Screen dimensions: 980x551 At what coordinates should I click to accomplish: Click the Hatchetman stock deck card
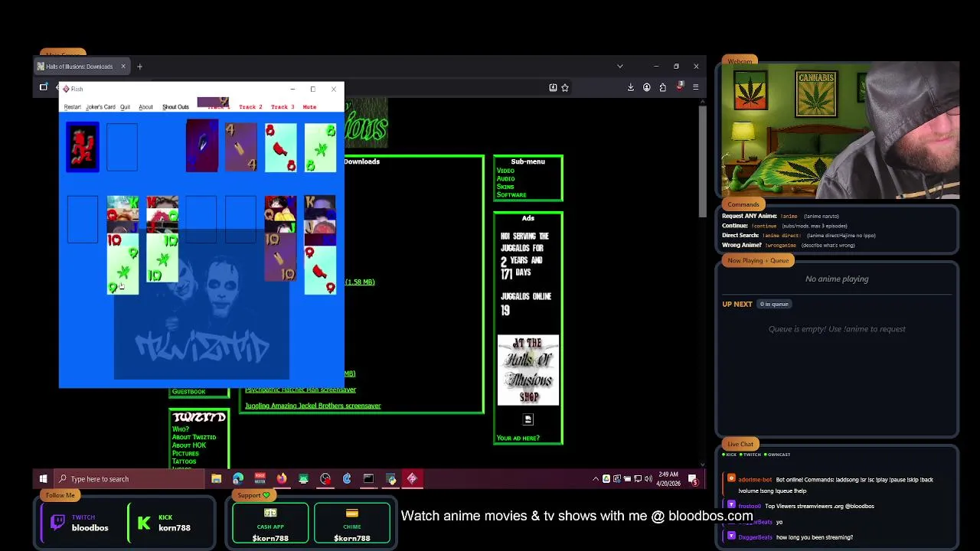tap(82, 147)
